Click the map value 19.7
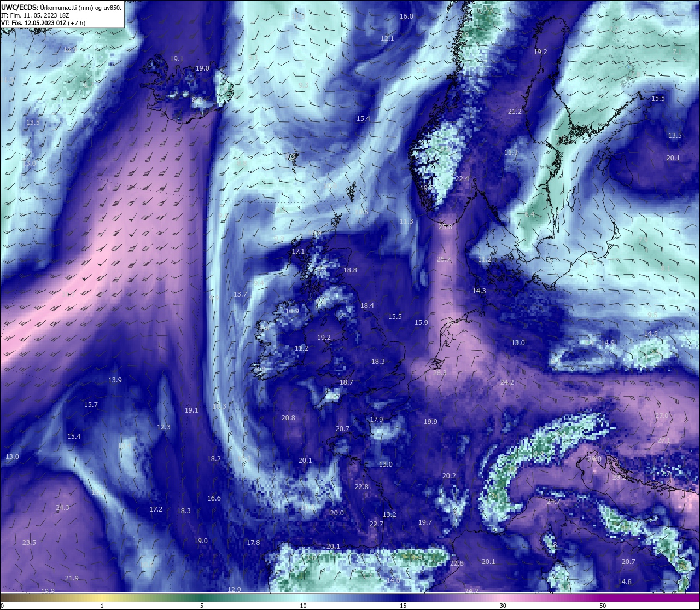The height and width of the screenshot is (610, 700). [425, 522]
